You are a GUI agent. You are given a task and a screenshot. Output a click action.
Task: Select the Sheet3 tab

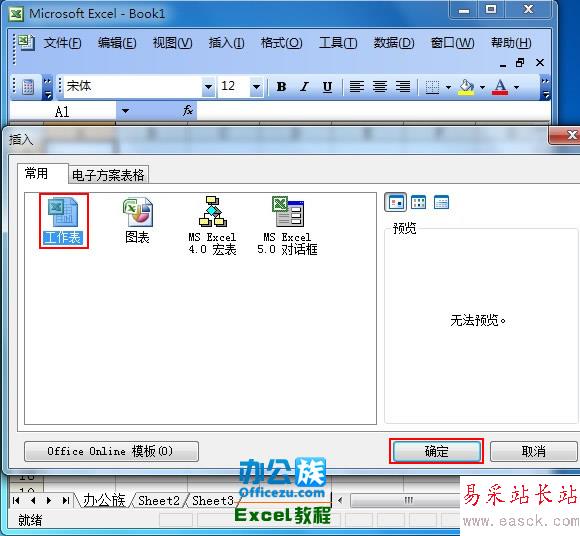[x=213, y=500]
